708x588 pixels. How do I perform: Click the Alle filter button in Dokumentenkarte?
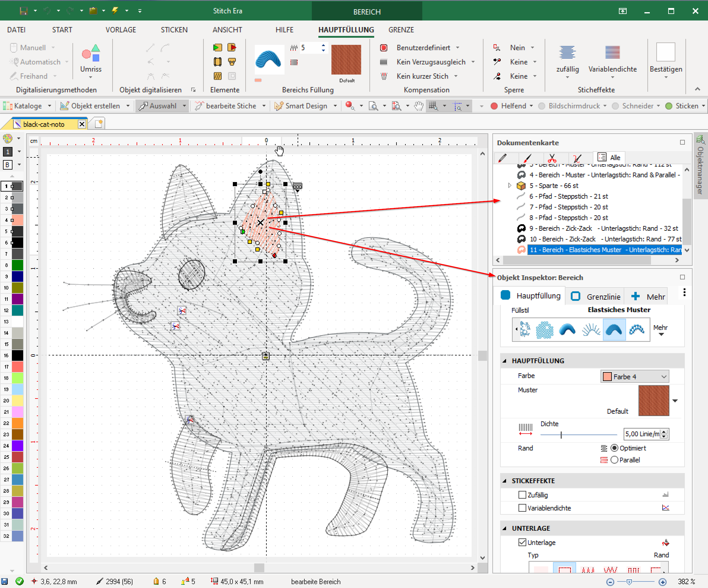609,157
